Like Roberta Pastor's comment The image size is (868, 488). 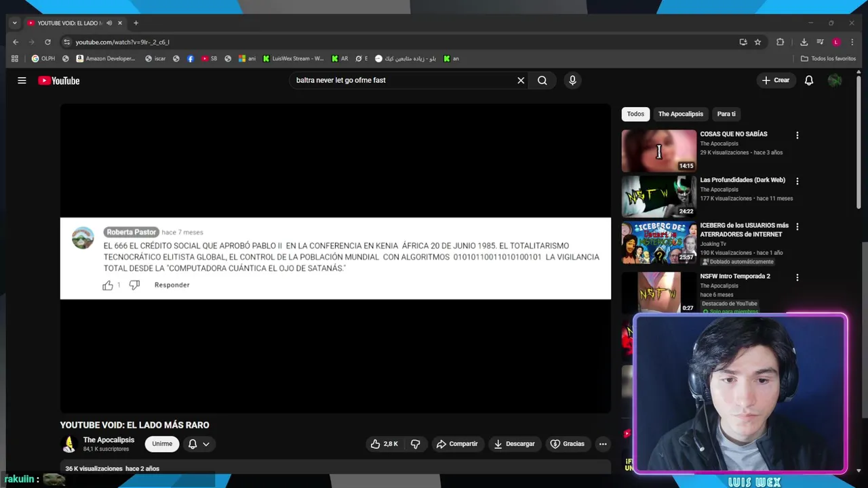click(108, 285)
